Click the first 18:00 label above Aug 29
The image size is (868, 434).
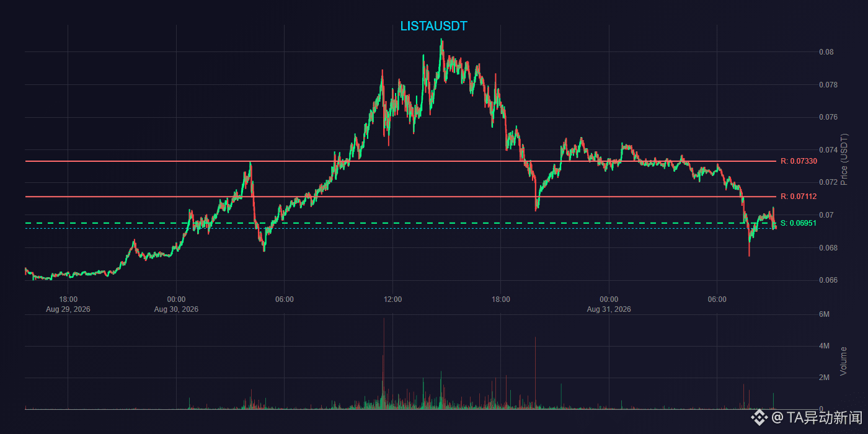coord(68,299)
